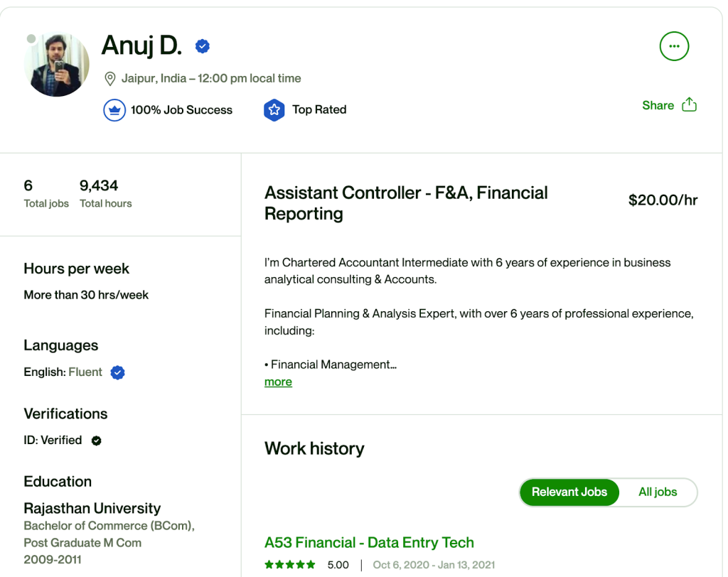Click the English fluent verified badge
Image resolution: width=728 pixels, height=577 pixels.
(118, 372)
